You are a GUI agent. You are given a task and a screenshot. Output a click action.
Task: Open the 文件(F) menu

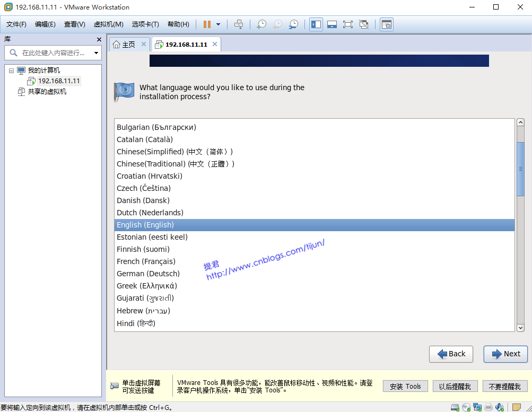point(16,24)
